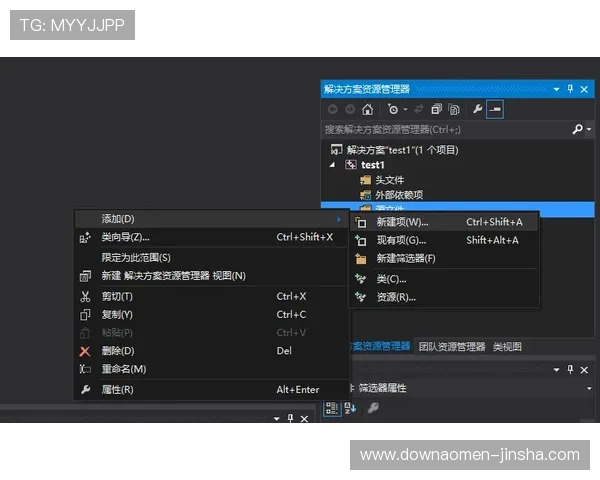
Task: Toggle auto-hide pin of Properties panel
Action: coord(570,369)
